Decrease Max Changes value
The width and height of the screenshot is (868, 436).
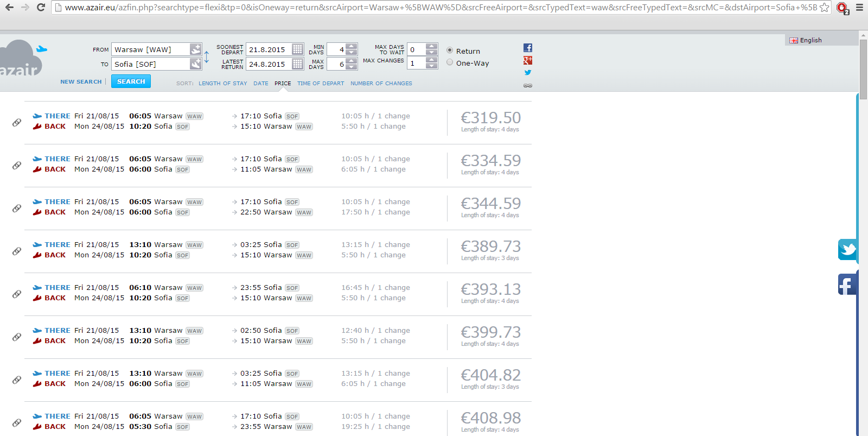click(x=431, y=66)
